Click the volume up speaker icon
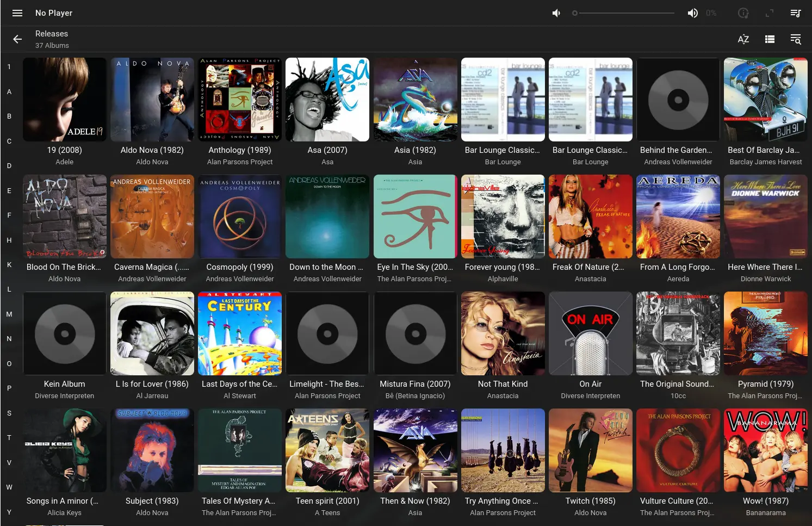Screen dimensions: 812x526 (x=692, y=13)
